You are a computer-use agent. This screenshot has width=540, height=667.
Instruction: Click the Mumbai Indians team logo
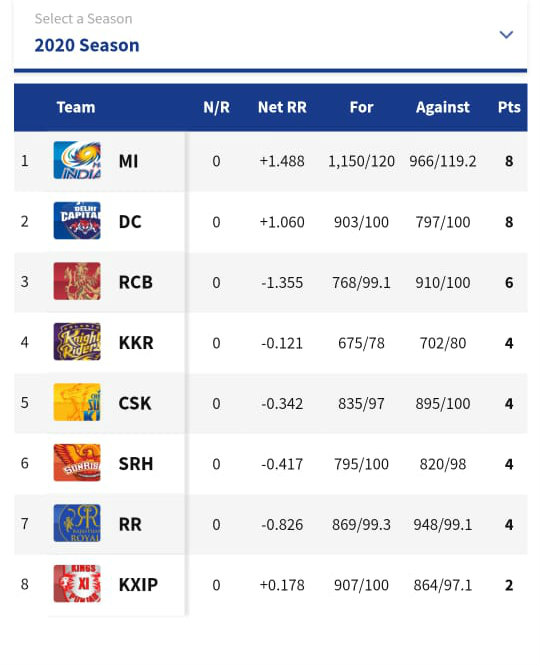tap(77, 160)
